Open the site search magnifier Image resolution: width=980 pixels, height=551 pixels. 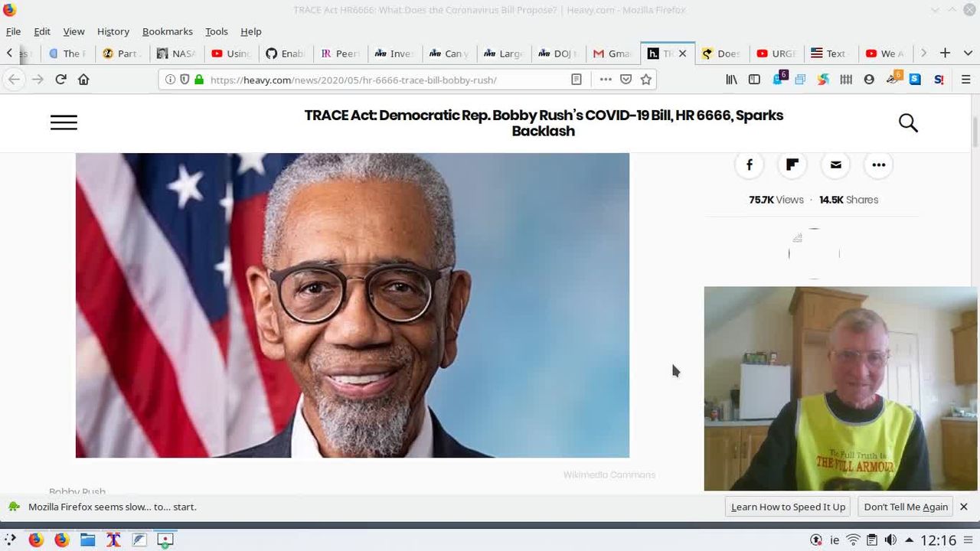pos(908,123)
